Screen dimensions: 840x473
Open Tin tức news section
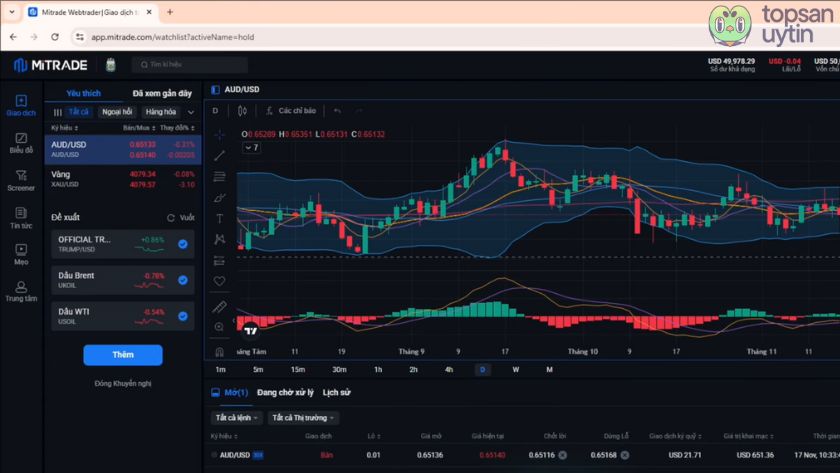(x=21, y=218)
